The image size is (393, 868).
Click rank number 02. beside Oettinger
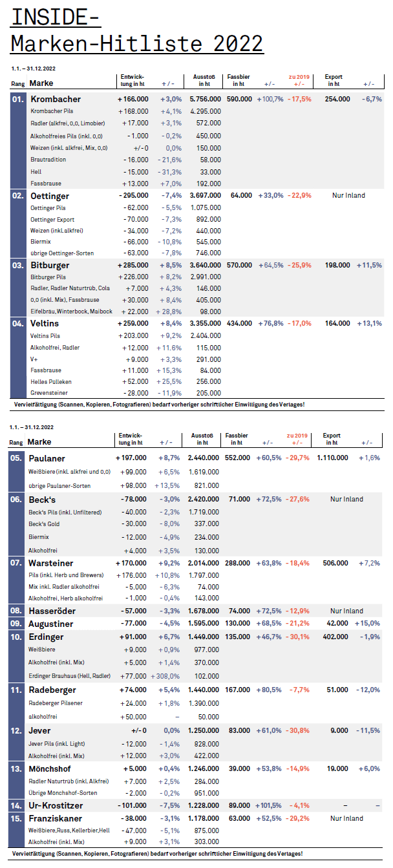pos(17,196)
